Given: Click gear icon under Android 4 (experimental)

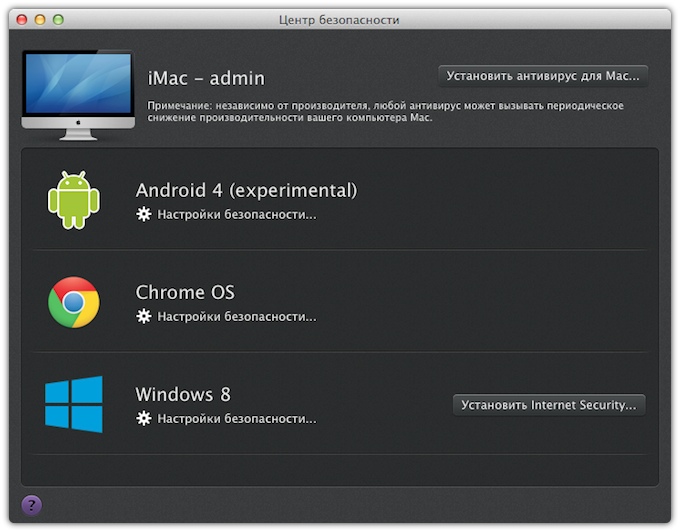Looking at the screenshot, I should [144, 214].
